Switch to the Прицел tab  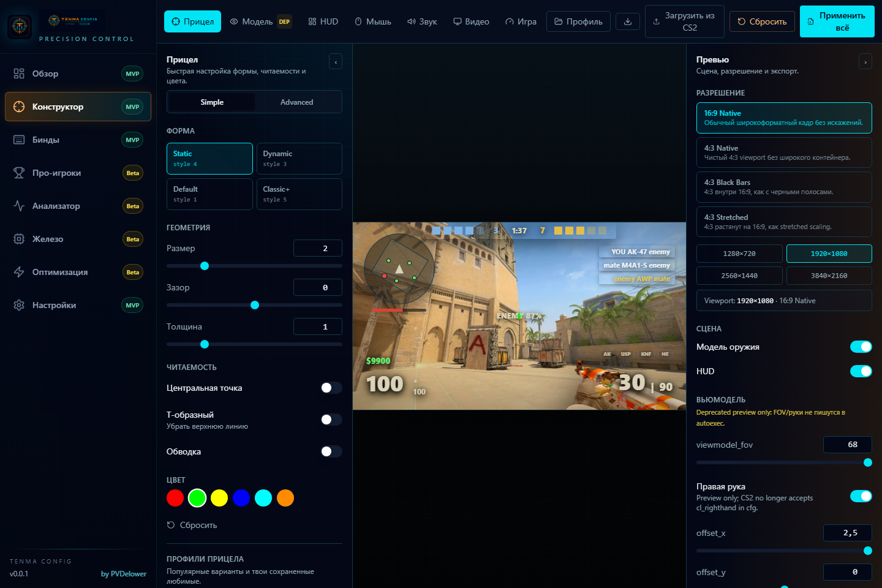click(192, 21)
